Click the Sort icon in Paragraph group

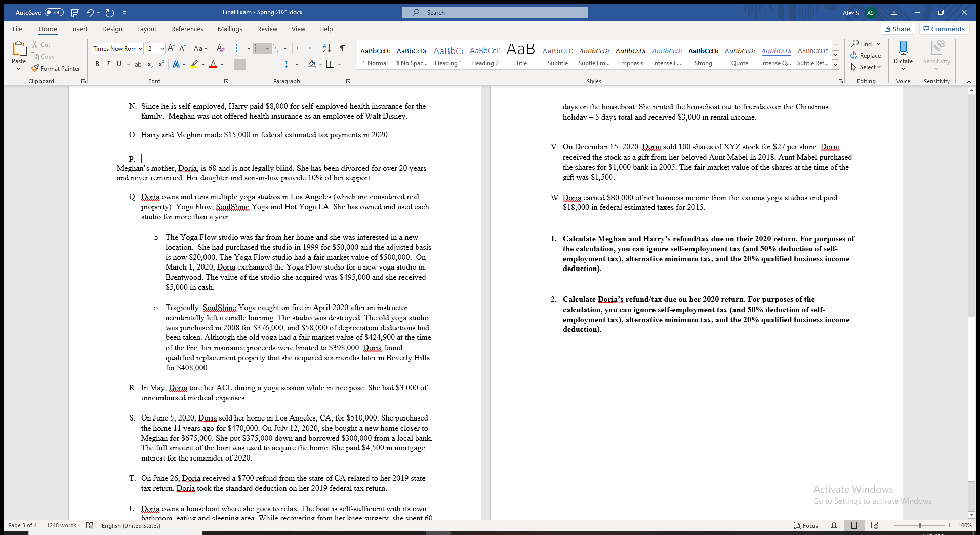click(x=326, y=48)
